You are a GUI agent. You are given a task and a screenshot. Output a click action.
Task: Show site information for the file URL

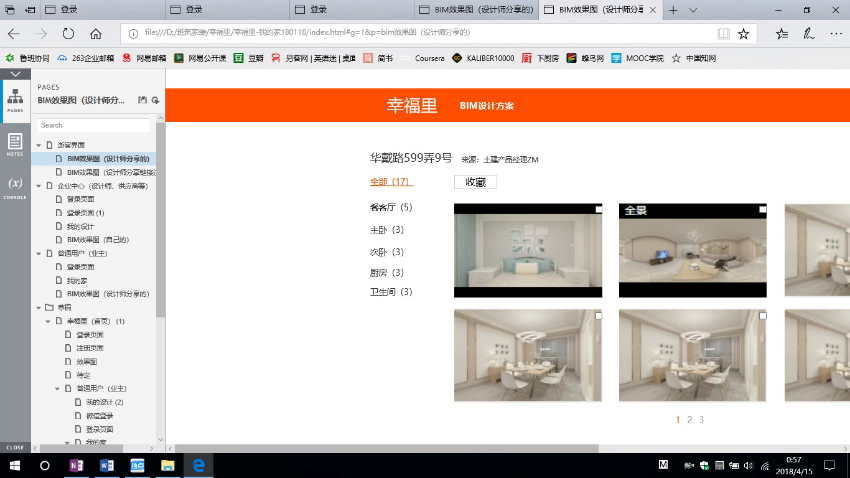(133, 34)
